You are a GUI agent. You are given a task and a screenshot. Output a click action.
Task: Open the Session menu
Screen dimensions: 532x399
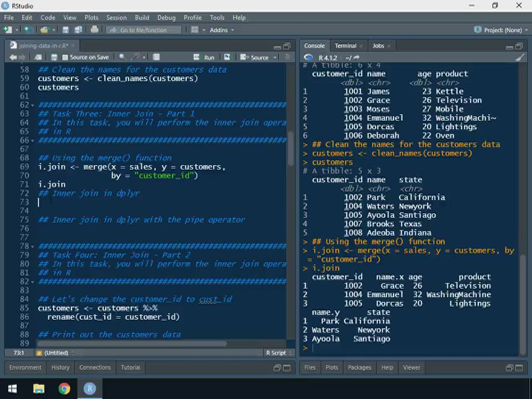(x=116, y=18)
